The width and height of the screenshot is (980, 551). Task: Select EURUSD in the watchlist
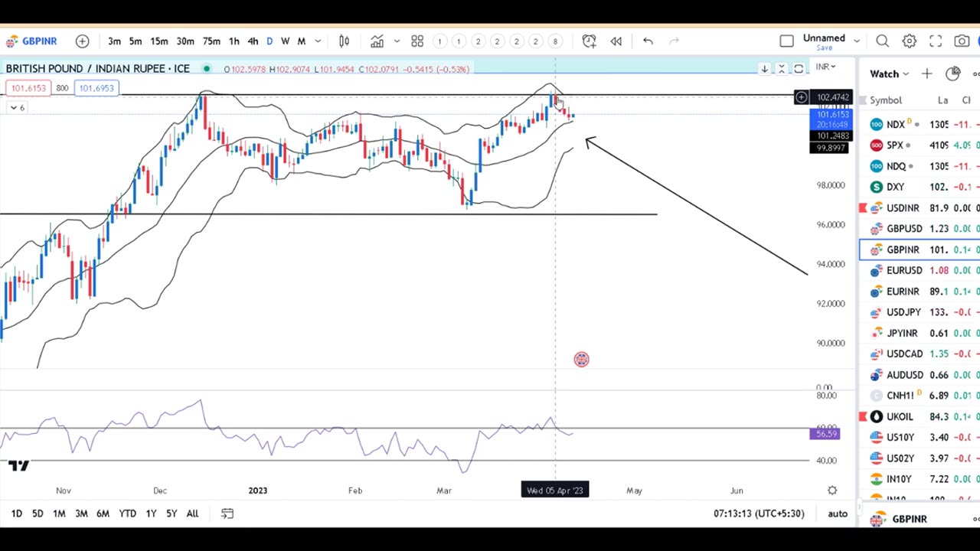(920, 270)
